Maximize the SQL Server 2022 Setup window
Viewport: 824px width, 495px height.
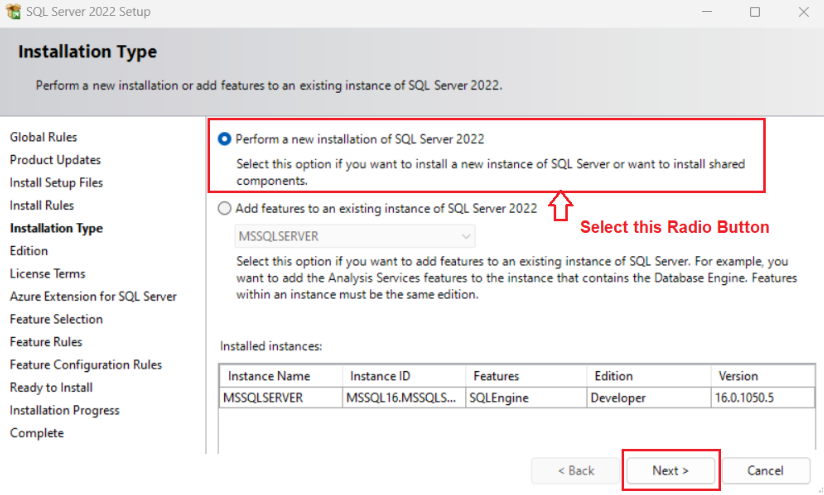755,12
